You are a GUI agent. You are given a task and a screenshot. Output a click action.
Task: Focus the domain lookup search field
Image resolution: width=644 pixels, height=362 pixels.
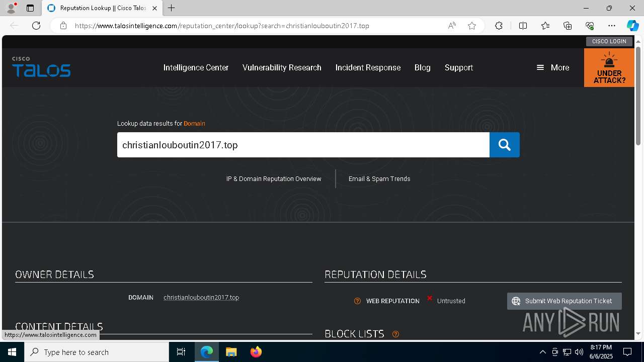(303, 145)
